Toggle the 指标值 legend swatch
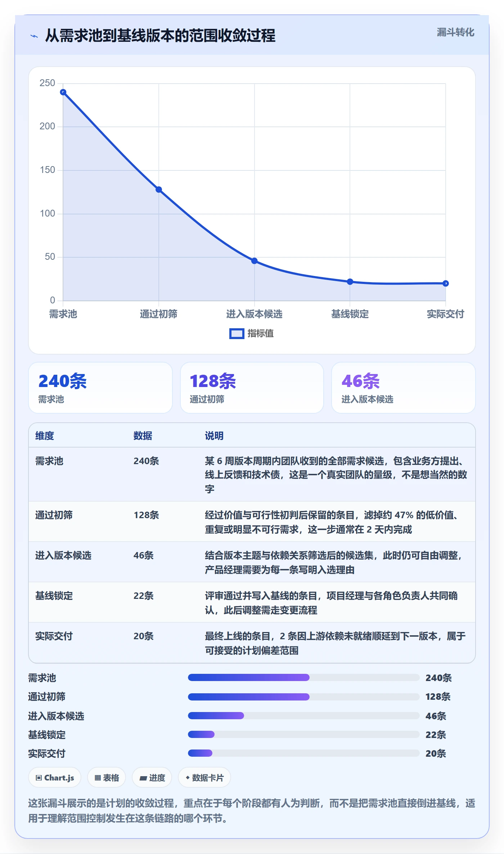The image size is (504, 854). coord(237,334)
